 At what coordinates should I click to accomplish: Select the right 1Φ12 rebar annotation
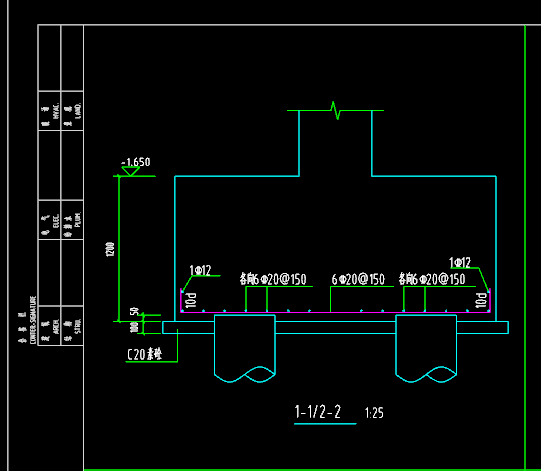tap(460, 263)
